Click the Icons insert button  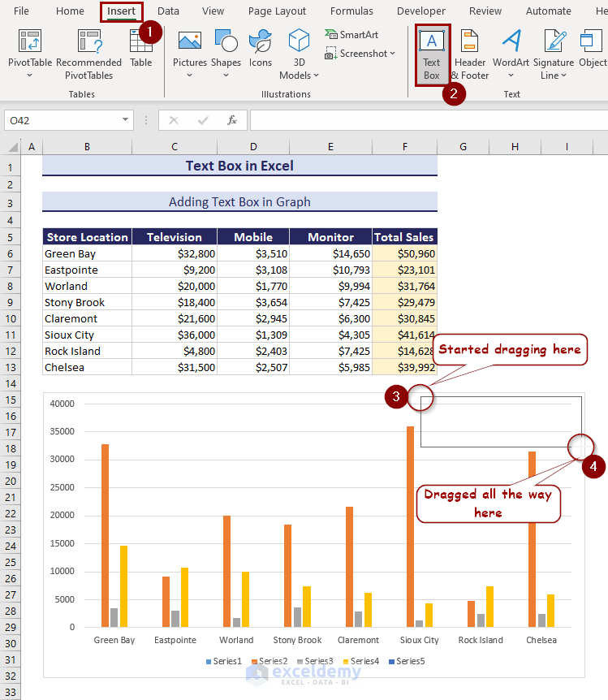click(261, 48)
